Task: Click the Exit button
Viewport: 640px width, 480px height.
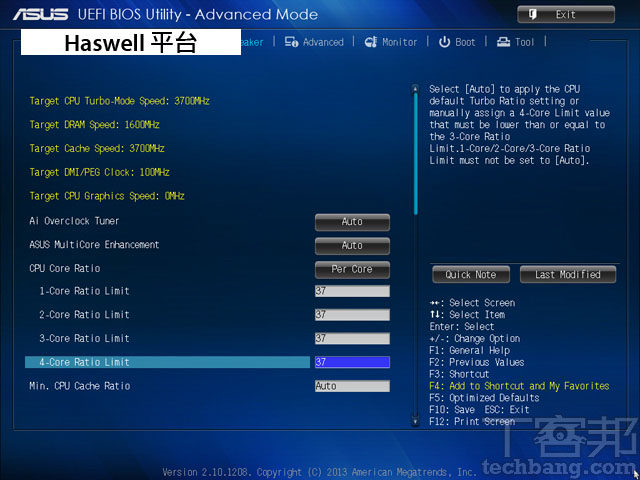Action: click(566, 15)
